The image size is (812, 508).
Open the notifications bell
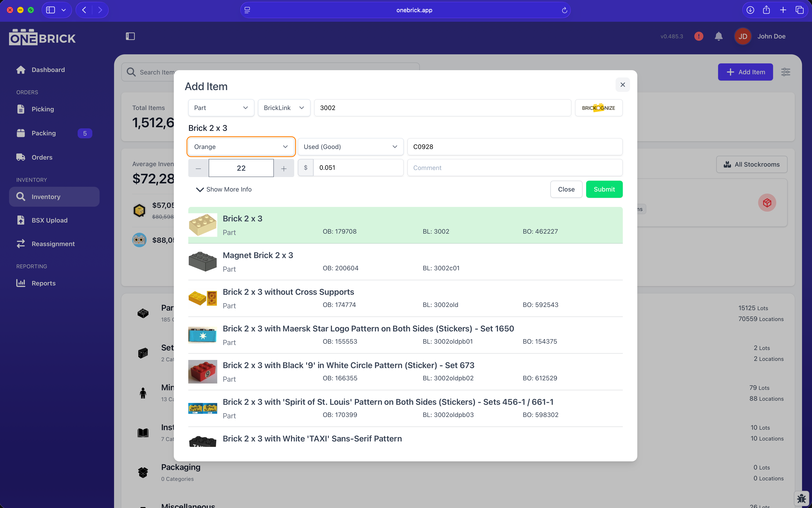pos(718,36)
